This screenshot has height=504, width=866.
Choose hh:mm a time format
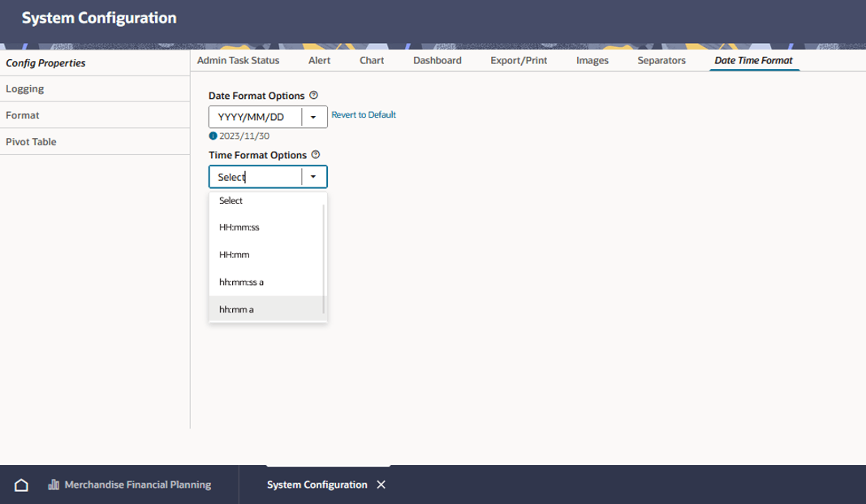click(x=265, y=309)
